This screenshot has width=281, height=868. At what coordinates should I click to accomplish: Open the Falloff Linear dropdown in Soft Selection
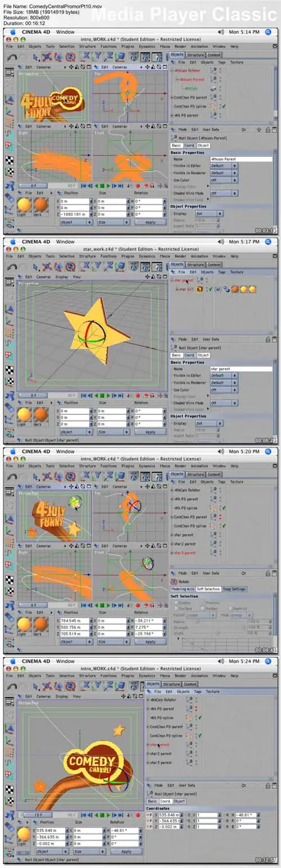pyautogui.click(x=201, y=615)
